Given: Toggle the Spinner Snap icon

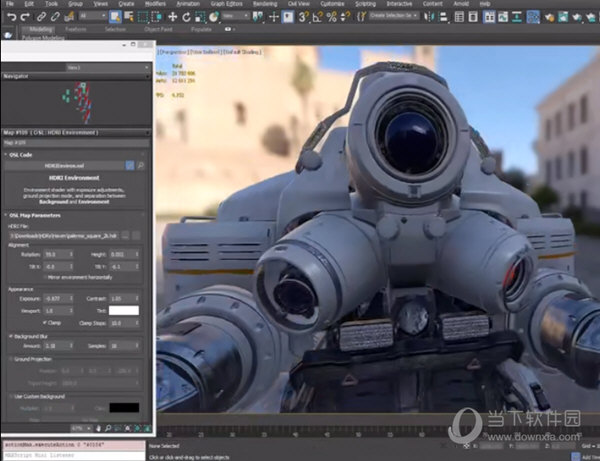Looking at the screenshot, I should click(345, 17).
